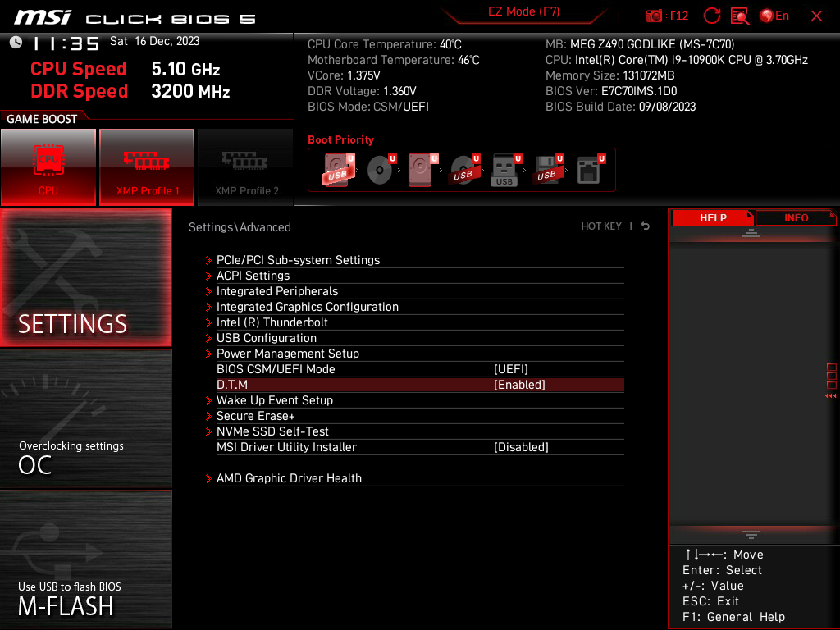Click the back arrow next to HOT KEY
The image size is (840, 630).
pos(646,226)
